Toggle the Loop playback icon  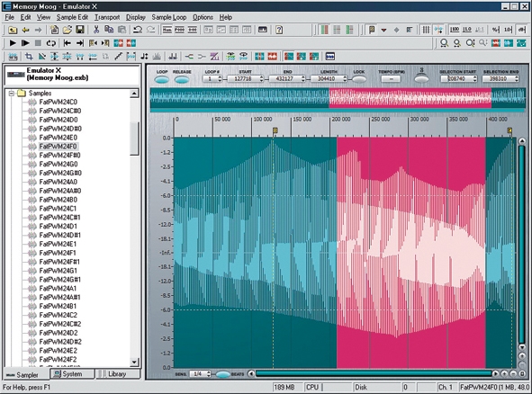[51, 43]
